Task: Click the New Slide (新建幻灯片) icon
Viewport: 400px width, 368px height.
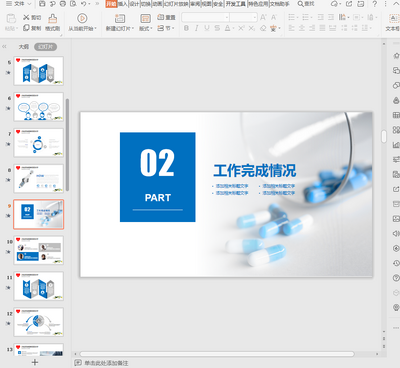Action: coord(120,19)
